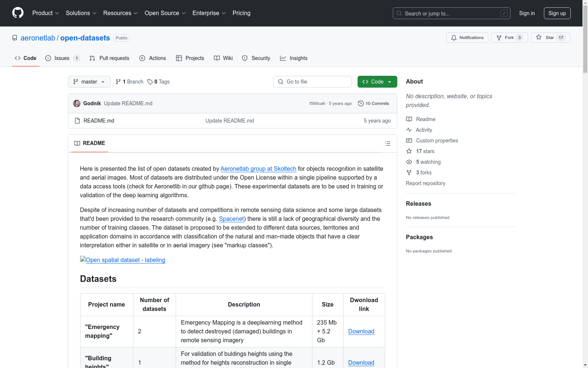Viewport: 588px width, 368px height.
Task: Star the open-datasets repository
Action: click(551, 38)
